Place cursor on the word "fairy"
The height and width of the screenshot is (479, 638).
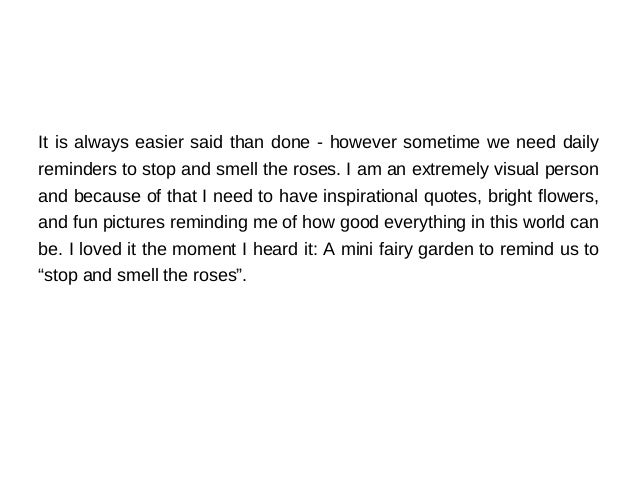[395, 250]
